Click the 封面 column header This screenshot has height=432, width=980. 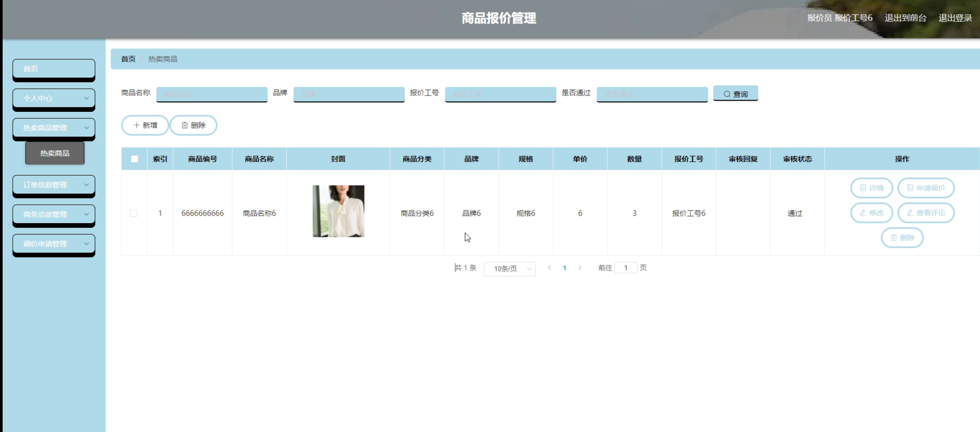click(x=338, y=159)
